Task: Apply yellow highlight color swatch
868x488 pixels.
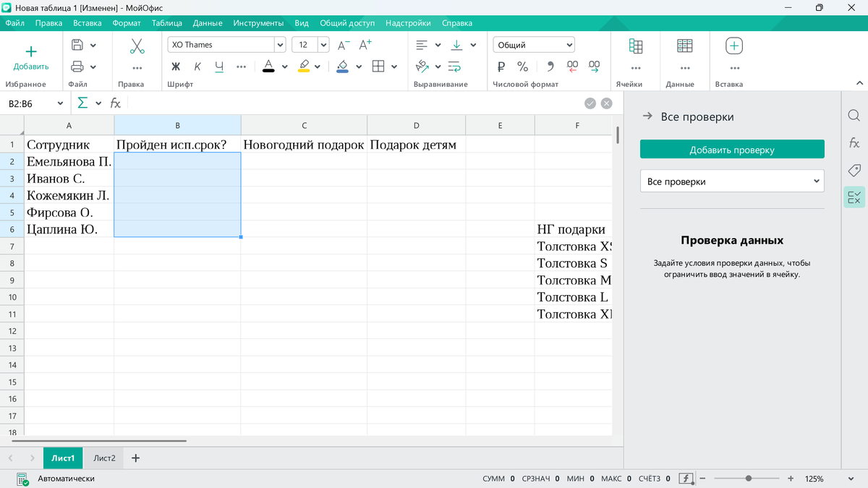Action: 304,67
